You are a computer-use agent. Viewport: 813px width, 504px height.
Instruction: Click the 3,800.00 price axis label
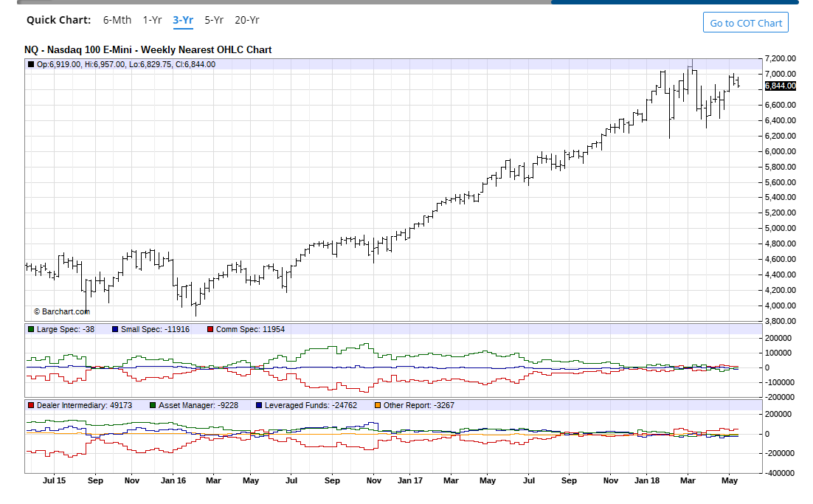coord(781,321)
